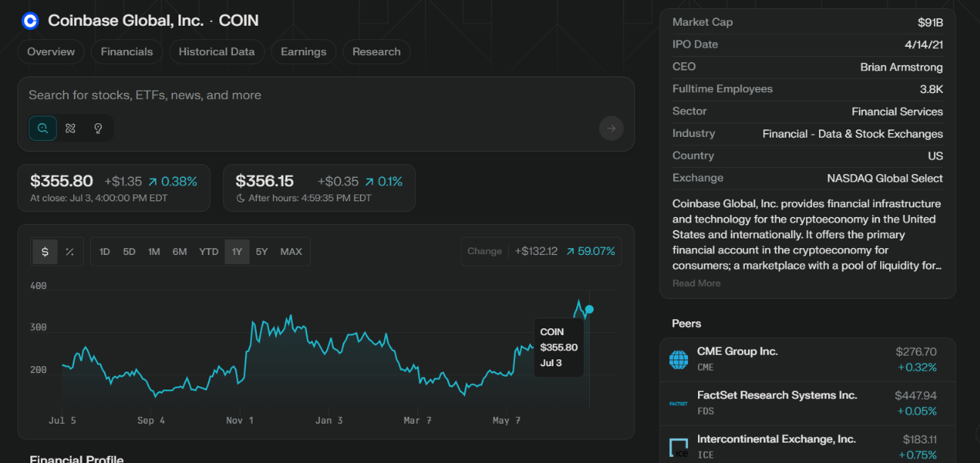This screenshot has height=463, width=980.
Task: Open the Earnings tab
Action: click(x=303, y=51)
